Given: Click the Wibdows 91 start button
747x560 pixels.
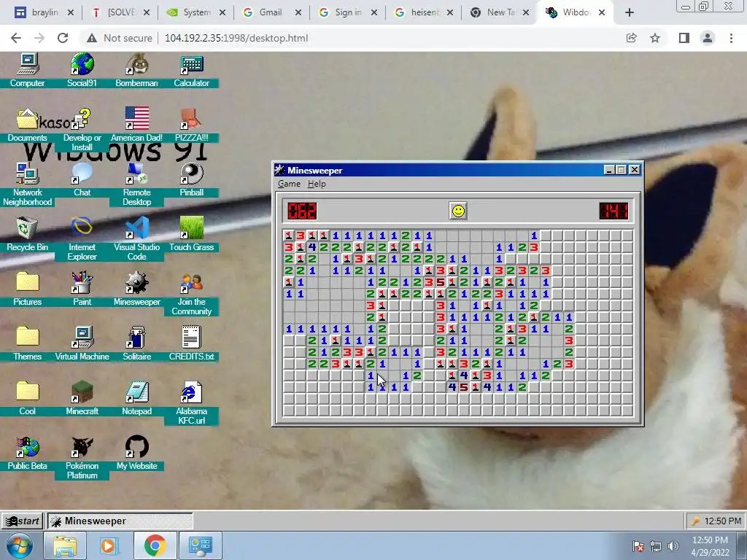Looking at the screenshot, I should [x=23, y=521].
